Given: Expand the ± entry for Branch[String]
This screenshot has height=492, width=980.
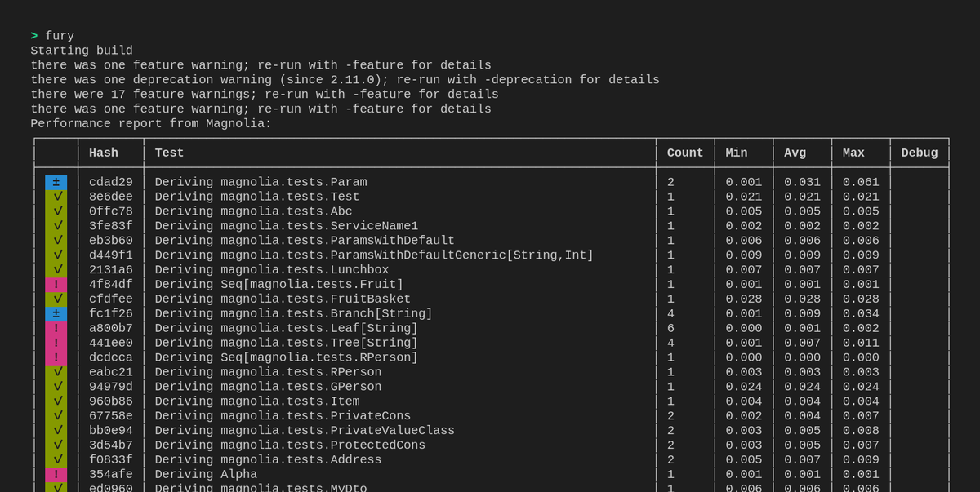Looking at the screenshot, I should pos(56,313).
